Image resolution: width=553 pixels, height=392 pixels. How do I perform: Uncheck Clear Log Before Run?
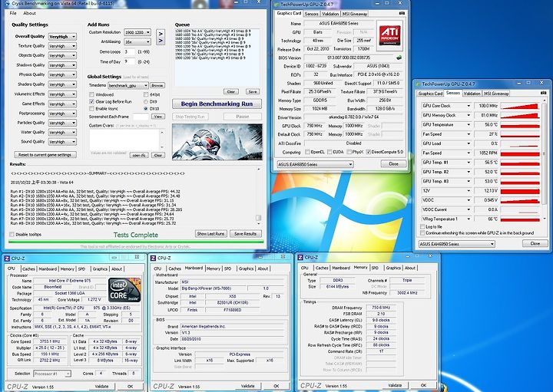pyautogui.click(x=91, y=101)
